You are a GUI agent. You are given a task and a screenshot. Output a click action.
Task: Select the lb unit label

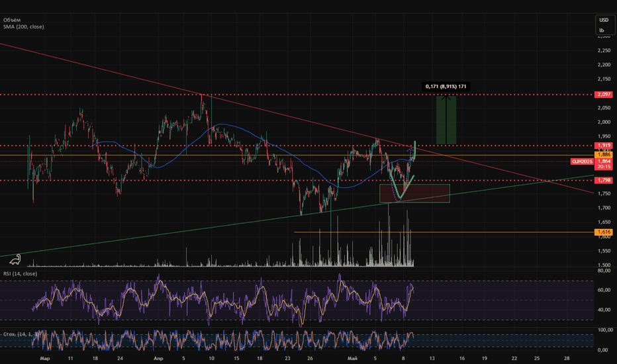pos(602,30)
